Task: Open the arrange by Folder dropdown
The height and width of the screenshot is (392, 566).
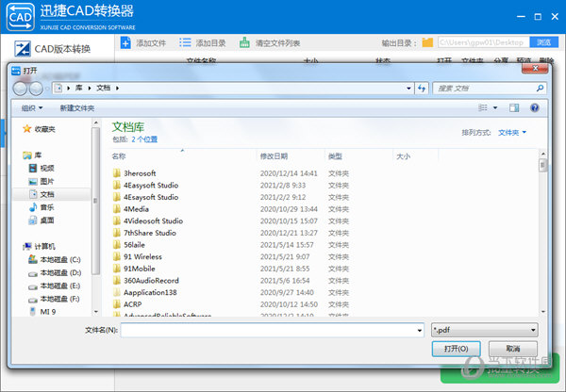Action: click(512, 133)
